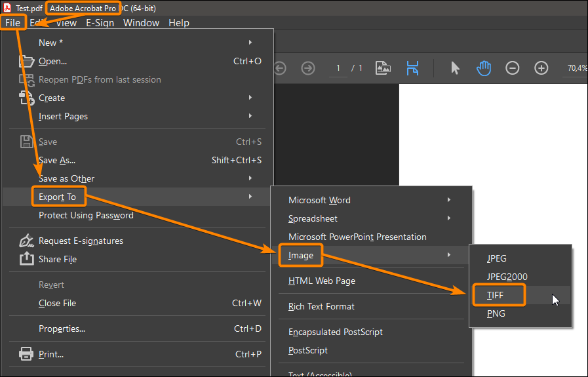The image size is (588, 377).
Task: Go to previous page view arrow
Action: [x=280, y=68]
